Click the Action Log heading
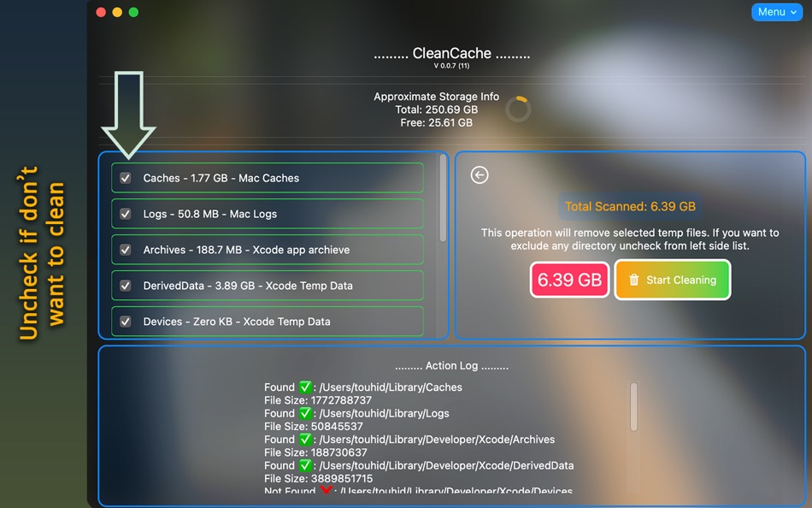The height and width of the screenshot is (508, 812). 451,366
